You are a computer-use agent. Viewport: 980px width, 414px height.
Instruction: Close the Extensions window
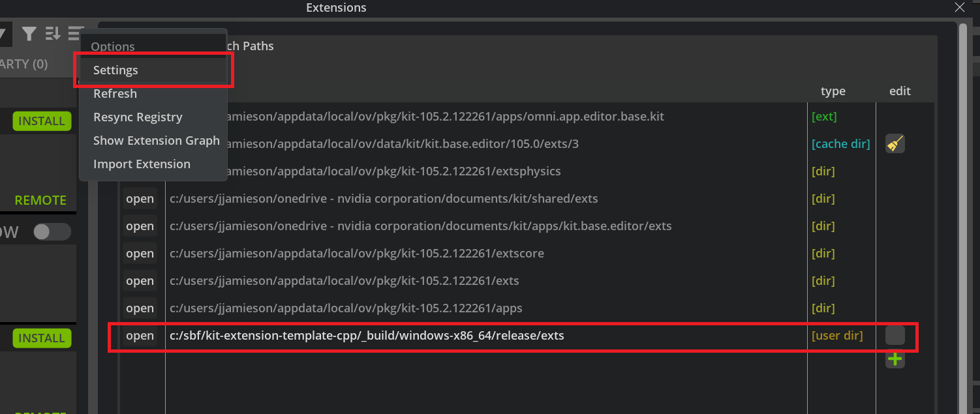click(960, 7)
